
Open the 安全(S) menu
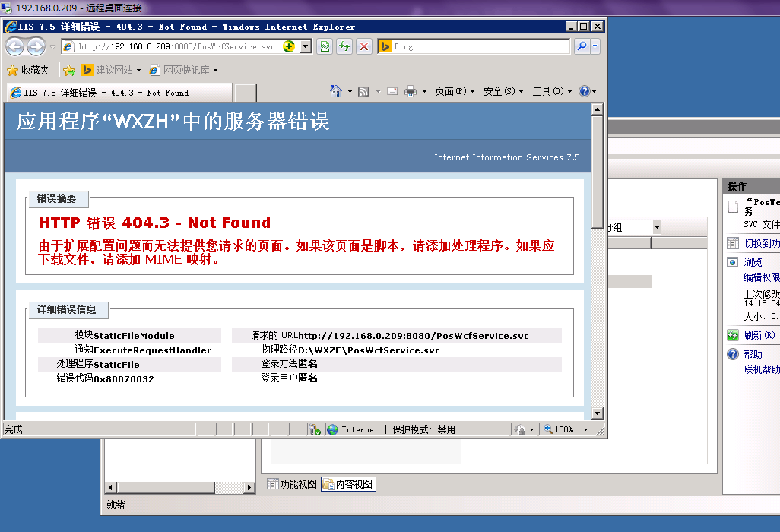coord(503,91)
